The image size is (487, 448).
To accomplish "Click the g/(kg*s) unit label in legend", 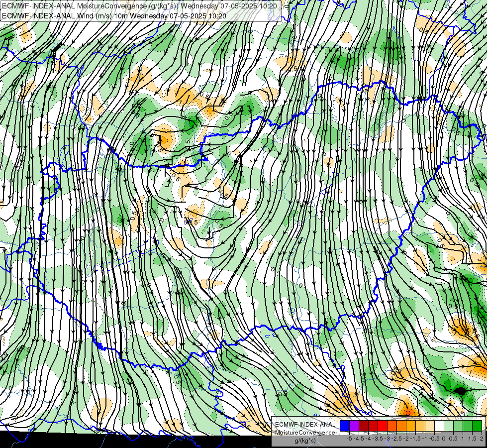I will coord(305,441).
